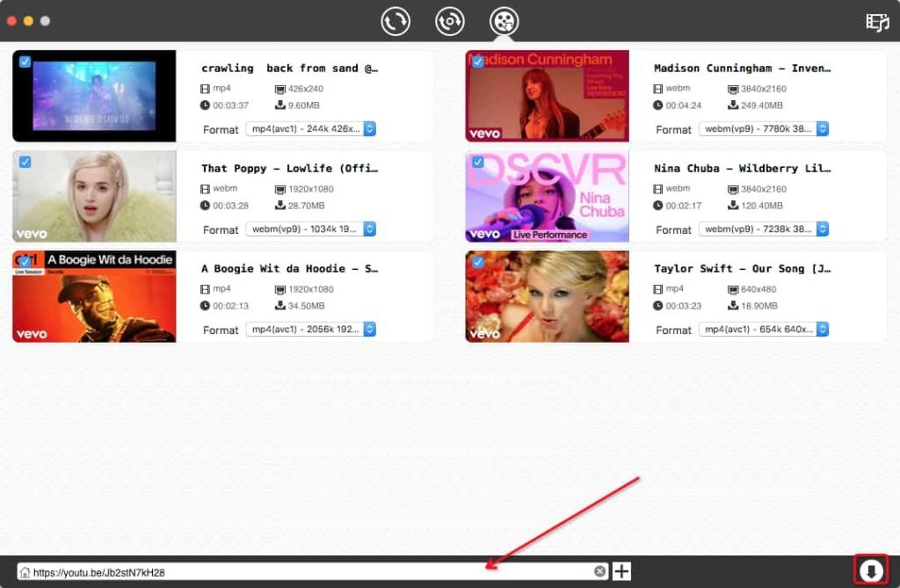The image size is (900, 588).
Task: Open format dropdown mp4(avc1) 244k 426x
Action: point(311,129)
